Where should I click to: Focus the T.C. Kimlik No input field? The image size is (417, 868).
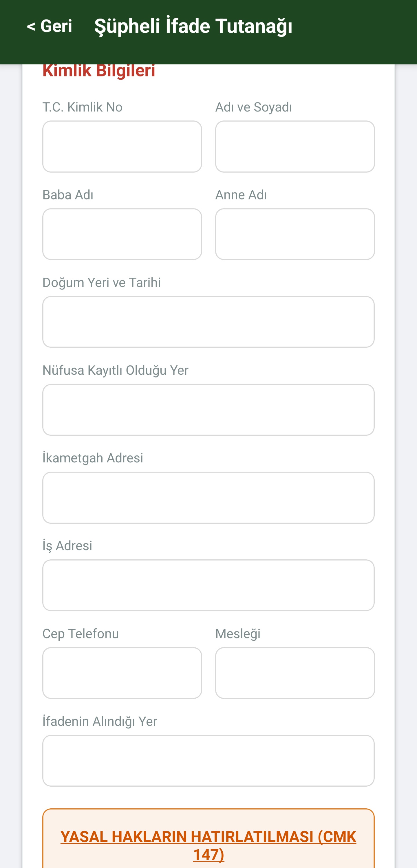[x=122, y=147]
